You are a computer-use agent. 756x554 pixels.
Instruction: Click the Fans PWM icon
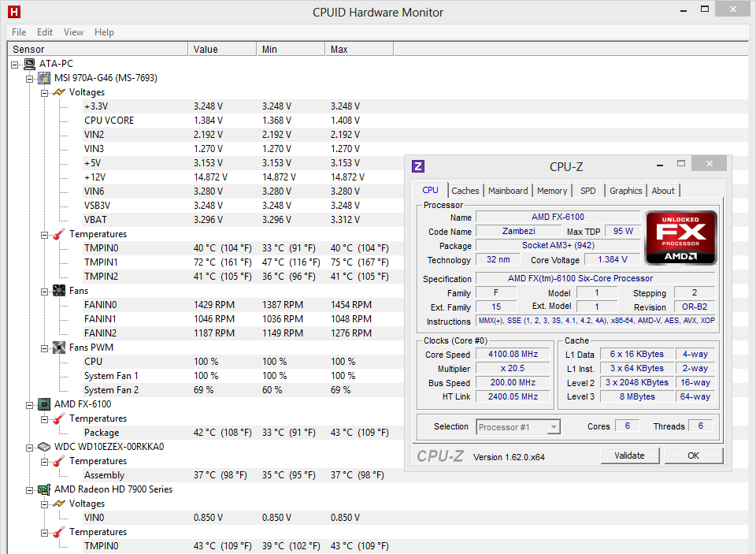point(59,348)
